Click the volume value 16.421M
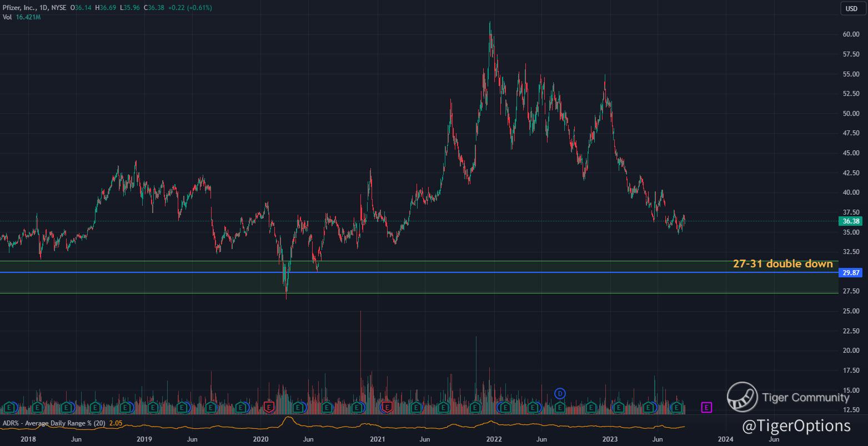The height and width of the screenshot is (446, 868). [x=29, y=17]
